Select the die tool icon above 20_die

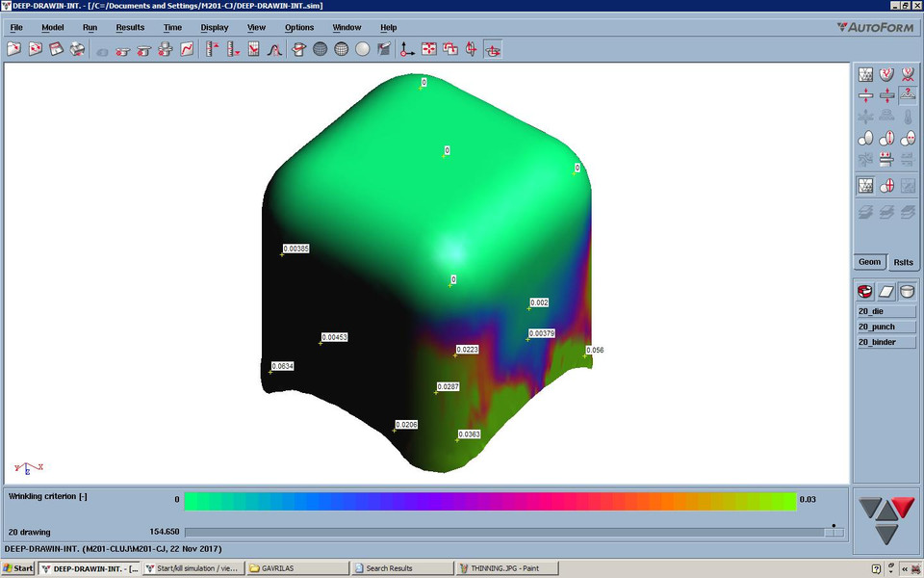[863, 291]
